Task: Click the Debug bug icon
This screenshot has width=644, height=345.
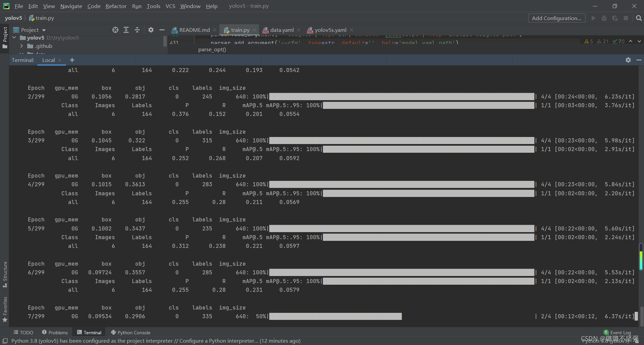Action: [x=604, y=18]
